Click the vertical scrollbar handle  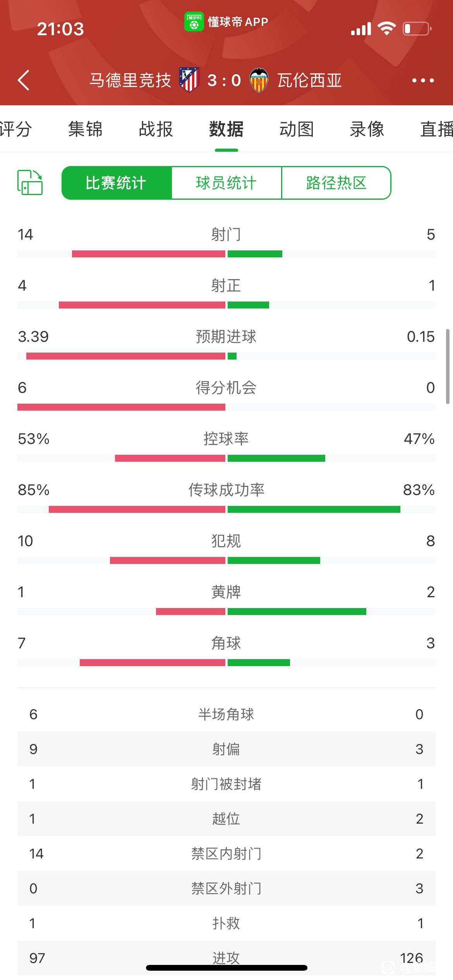pyautogui.click(x=448, y=367)
